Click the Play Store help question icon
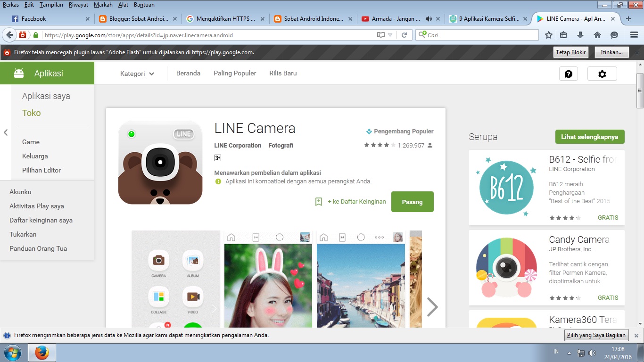The width and height of the screenshot is (644, 362). point(569,74)
